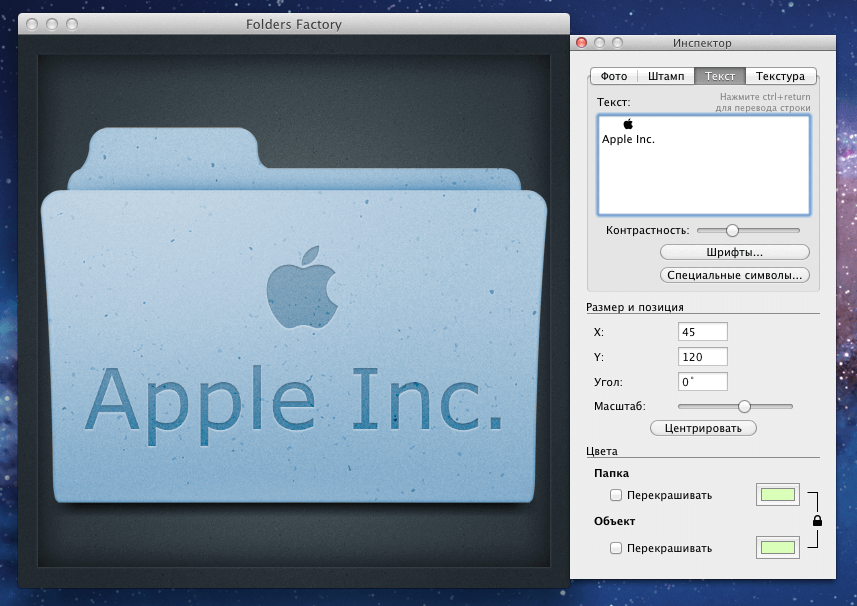The height and width of the screenshot is (606, 857).
Task: Open the Объект color swatch
Action: [x=777, y=547]
